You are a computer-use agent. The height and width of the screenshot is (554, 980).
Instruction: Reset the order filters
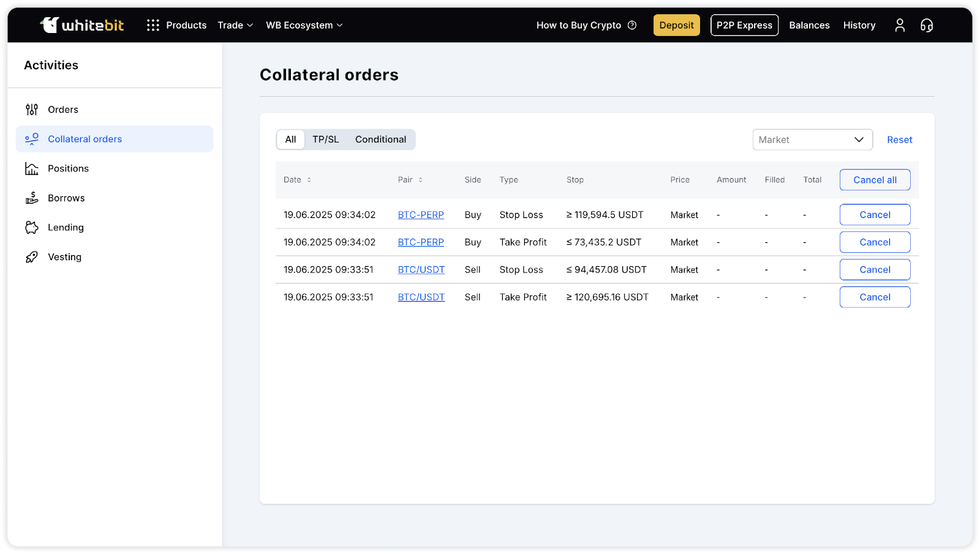coord(899,140)
